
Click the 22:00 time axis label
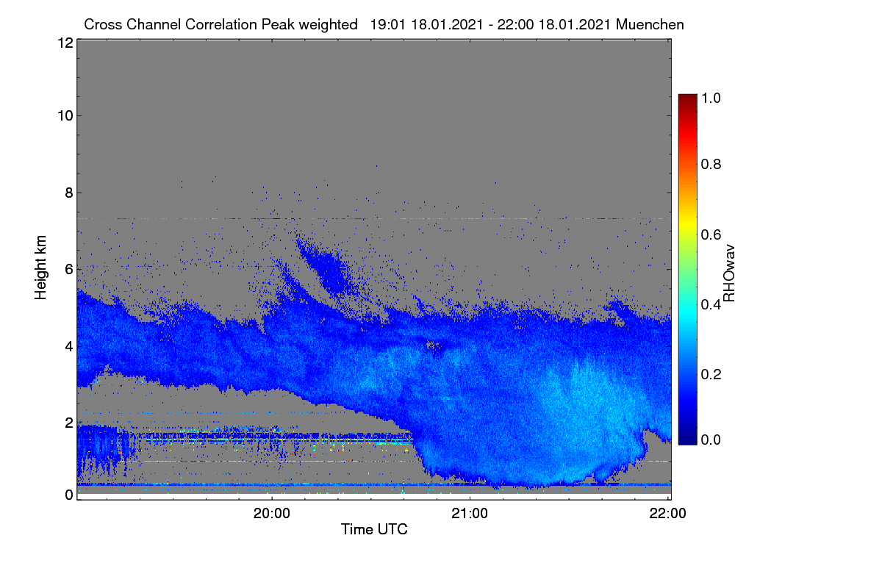pos(668,514)
